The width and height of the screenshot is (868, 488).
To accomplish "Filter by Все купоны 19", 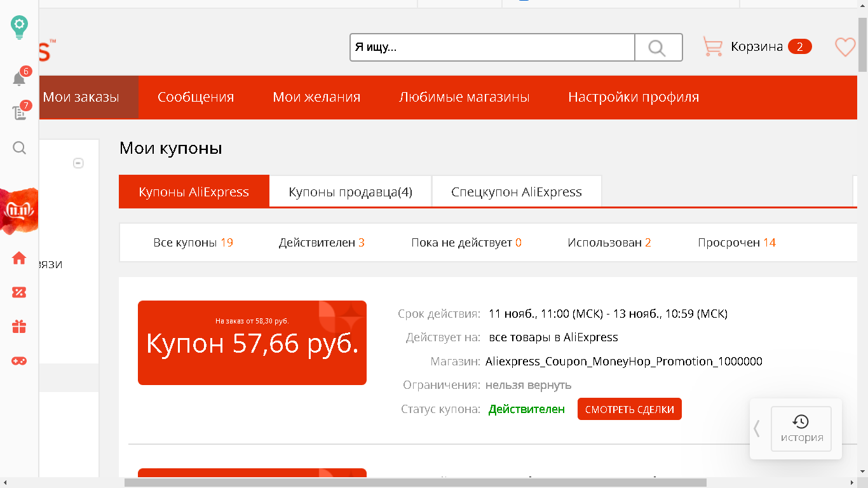I will (193, 243).
